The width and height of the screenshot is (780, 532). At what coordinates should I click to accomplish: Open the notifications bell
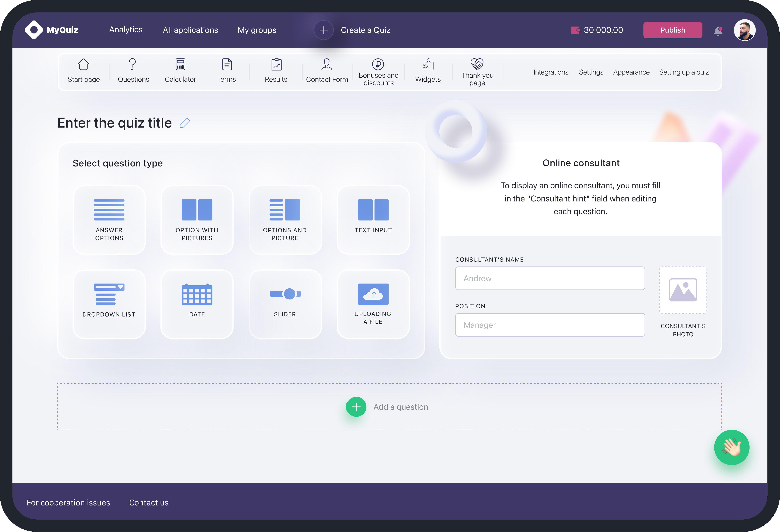(x=718, y=31)
